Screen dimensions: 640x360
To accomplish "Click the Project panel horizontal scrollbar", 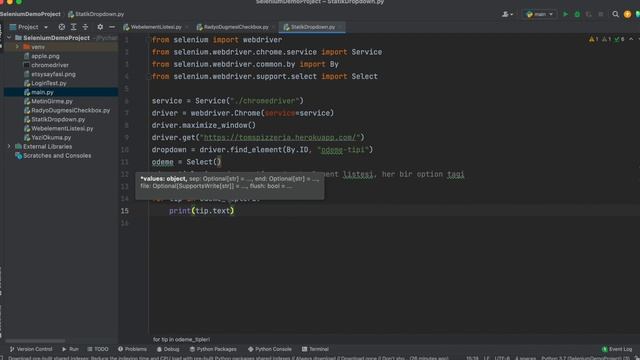I will (x=35, y=340).
